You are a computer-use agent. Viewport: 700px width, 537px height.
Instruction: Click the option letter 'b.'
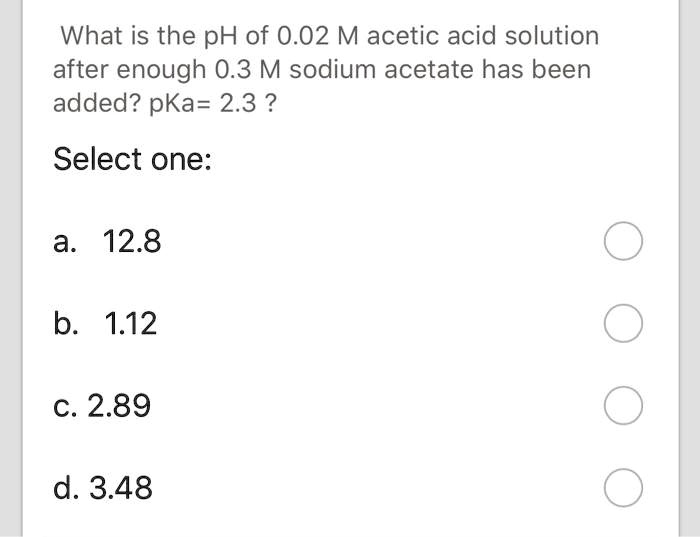click(x=66, y=324)
